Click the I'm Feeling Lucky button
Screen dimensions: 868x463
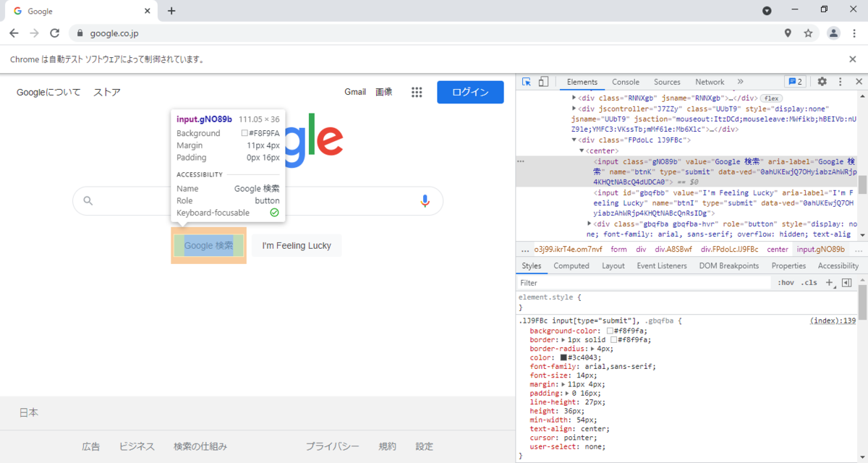[x=297, y=245]
